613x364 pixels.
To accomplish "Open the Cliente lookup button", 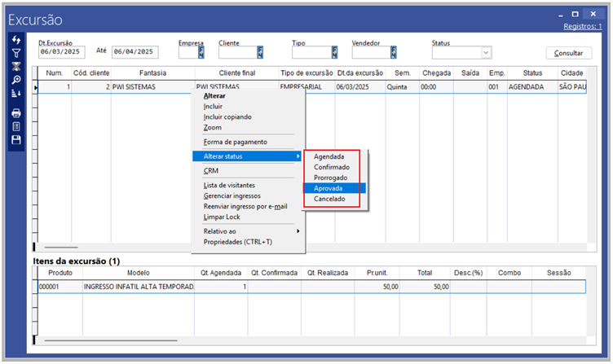I will click(259, 52).
